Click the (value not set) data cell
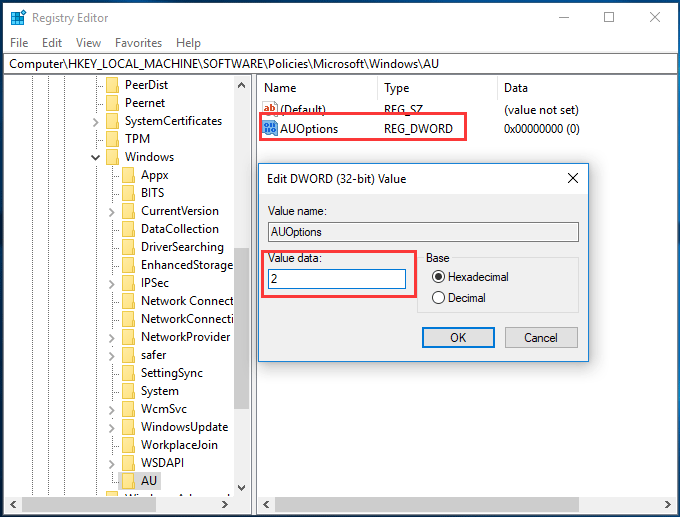The height and width of the screenshot is (517, 680). click(x=541, y=110)
